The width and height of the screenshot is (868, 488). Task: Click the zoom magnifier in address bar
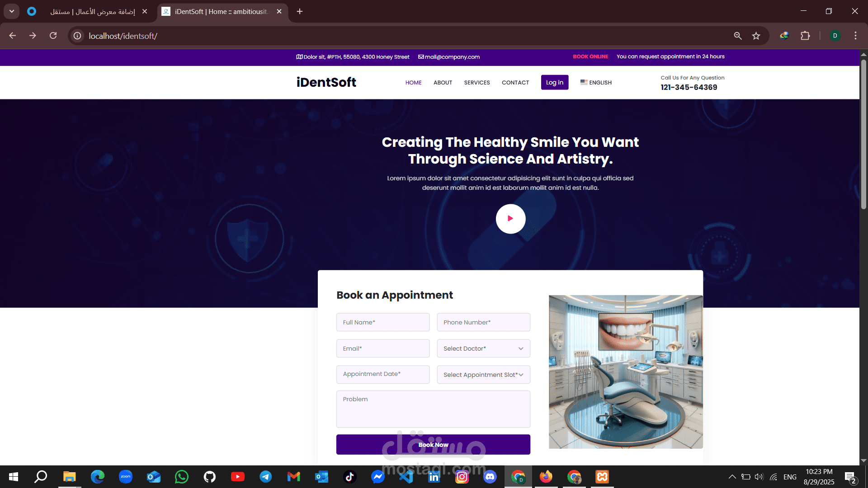[x=738, y=36]
